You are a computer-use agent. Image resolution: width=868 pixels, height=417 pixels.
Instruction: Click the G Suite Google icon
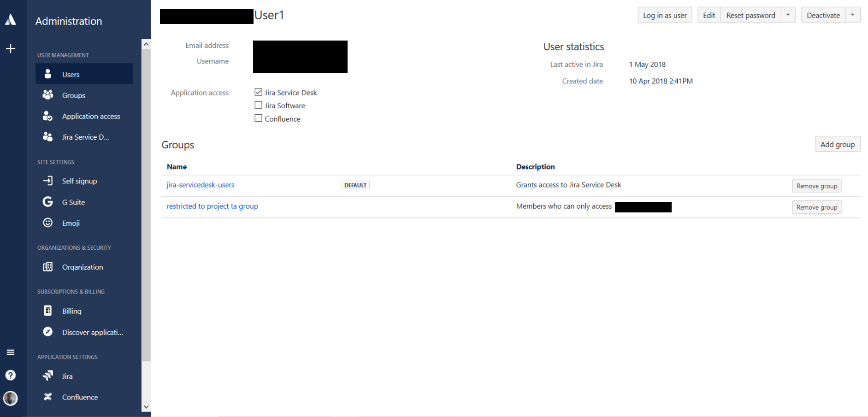[47, 202]
